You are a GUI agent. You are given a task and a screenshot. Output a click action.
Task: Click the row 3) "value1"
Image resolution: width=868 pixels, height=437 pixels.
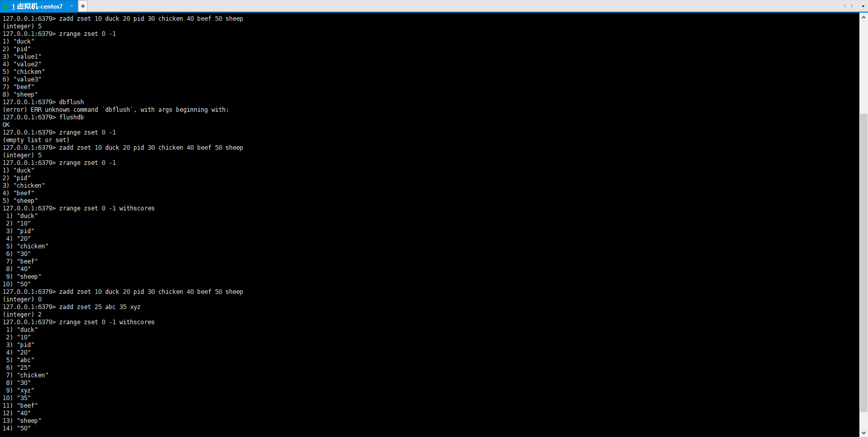pos(22,57)
